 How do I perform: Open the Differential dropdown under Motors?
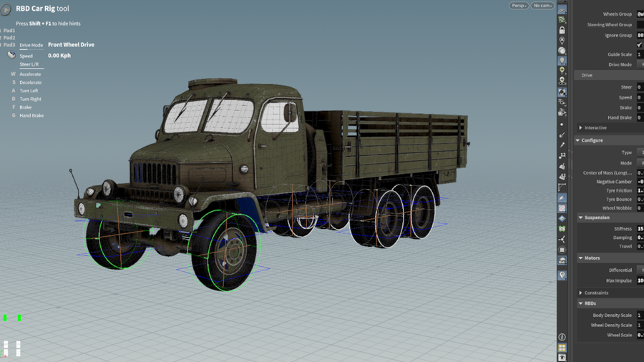click(x=640, y=270)
